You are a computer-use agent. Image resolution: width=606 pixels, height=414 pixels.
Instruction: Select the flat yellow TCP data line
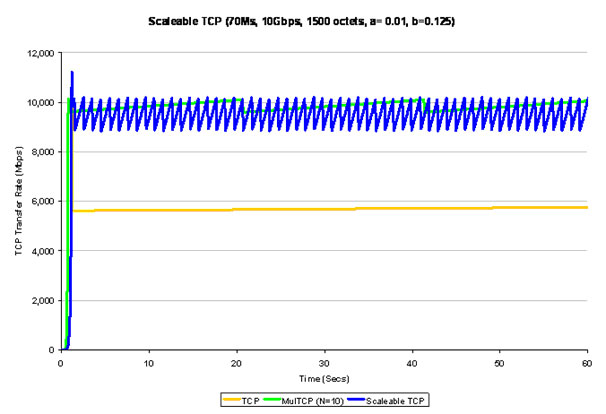point(300,209)
